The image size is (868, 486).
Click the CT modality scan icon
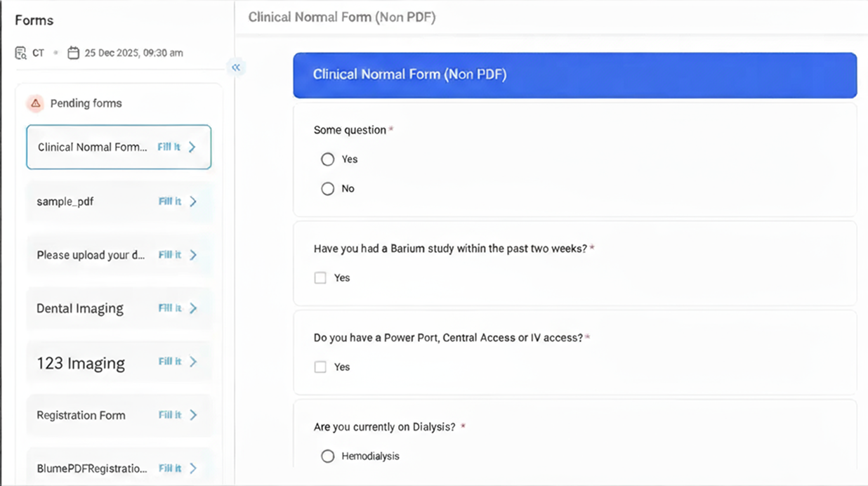click(x=21, y=53)
